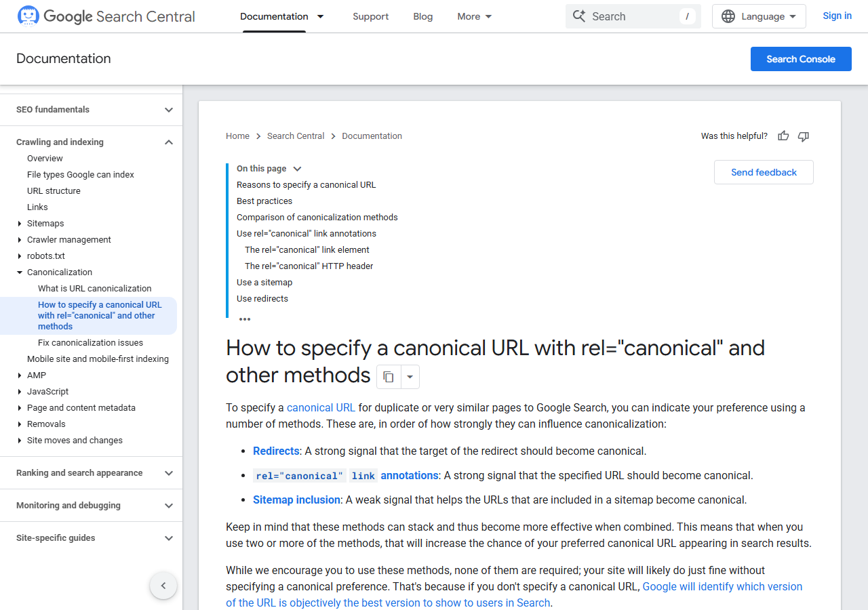Open Fix canonicalization issues page

(x=91, y=343)
